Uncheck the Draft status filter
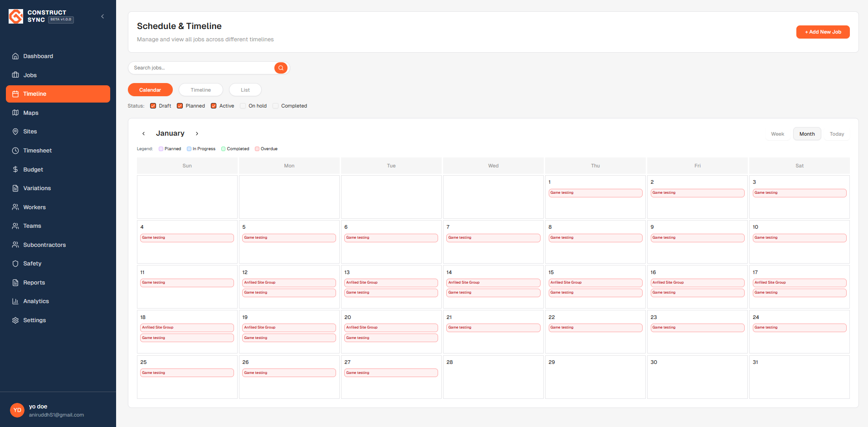Image resolution: width=868 pixels, height=427 pixels. click(x=153, y=105)
